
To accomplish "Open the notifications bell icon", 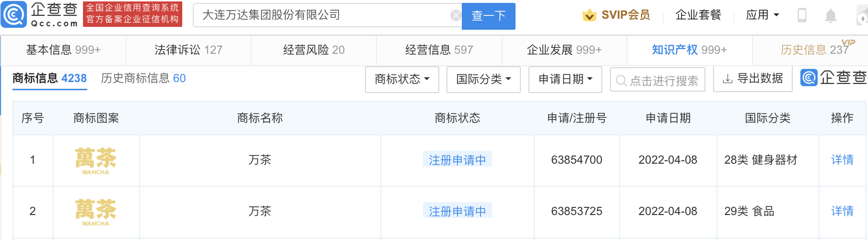I will (x=831, y=16).
